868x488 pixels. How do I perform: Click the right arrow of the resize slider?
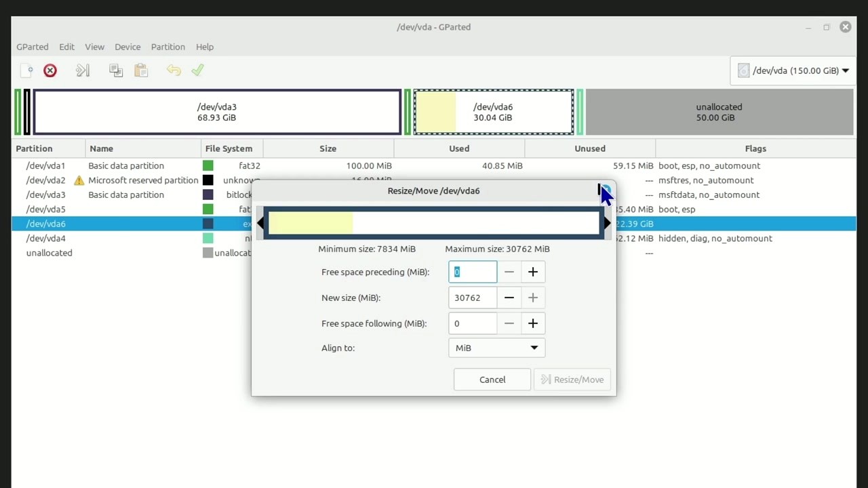pos(606,222)
